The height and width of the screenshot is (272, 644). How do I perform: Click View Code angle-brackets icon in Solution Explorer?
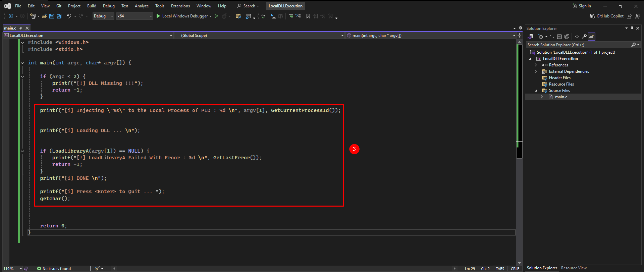click(x=577, y=37)
